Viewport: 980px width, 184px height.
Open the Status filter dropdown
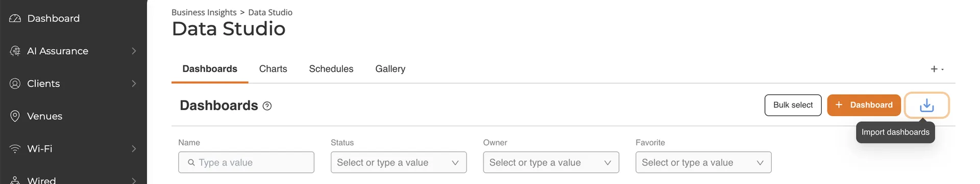coord(399,163)
